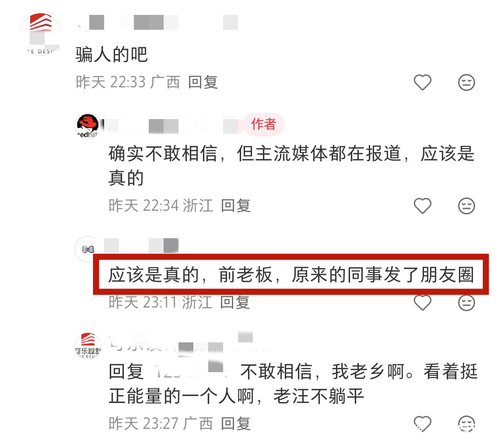Open the red building logo avatar at top

pyautogui.click(x=41, y=34)
